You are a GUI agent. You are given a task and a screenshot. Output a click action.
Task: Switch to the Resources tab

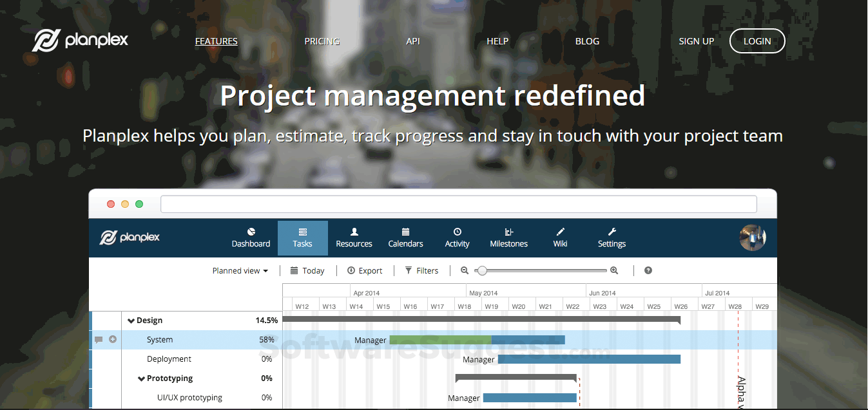(354, 238)
